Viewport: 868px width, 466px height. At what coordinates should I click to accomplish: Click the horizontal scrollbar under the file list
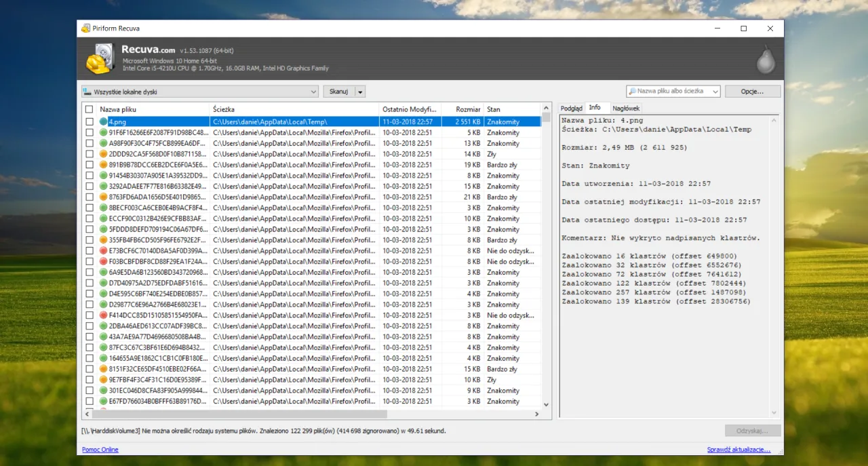point(237,414)
